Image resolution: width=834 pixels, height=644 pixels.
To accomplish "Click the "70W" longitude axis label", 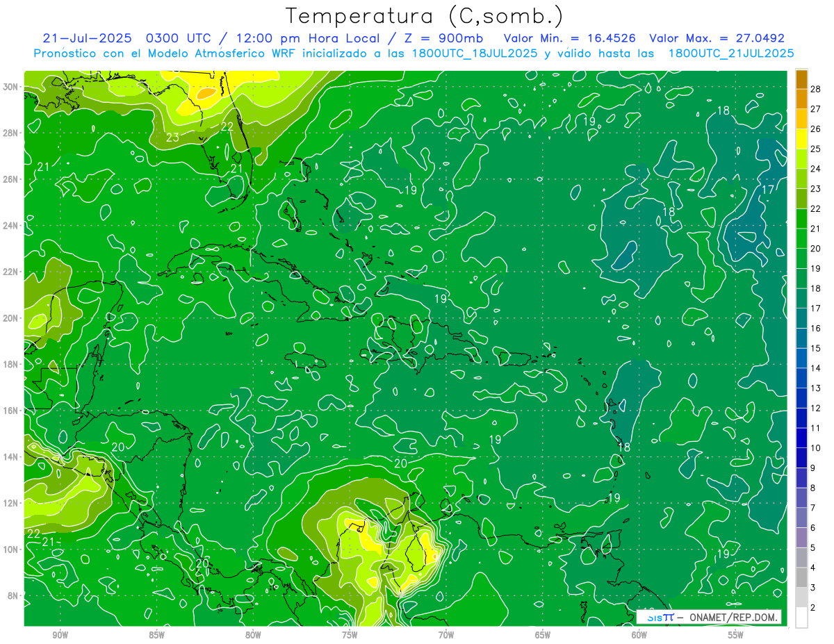I will (x=446, y=635).
